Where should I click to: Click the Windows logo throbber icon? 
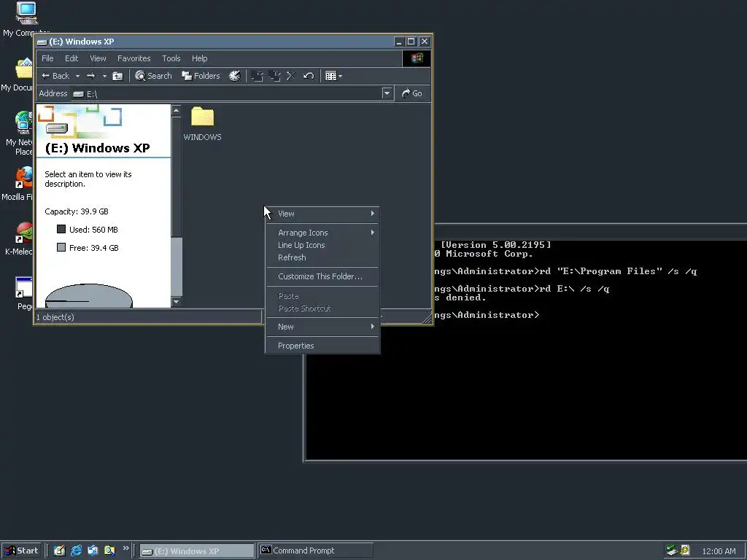[x=417, y=58]
